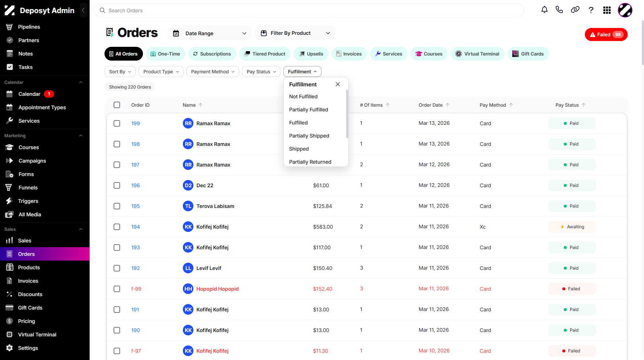Click the page vertical scrollbar
This screenshot has width=644, height=360.
[x=643, y=42]
